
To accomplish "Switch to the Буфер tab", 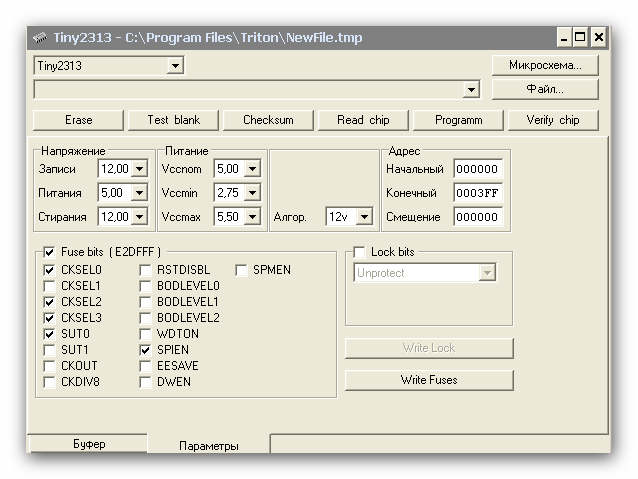I will click(89, 444).
